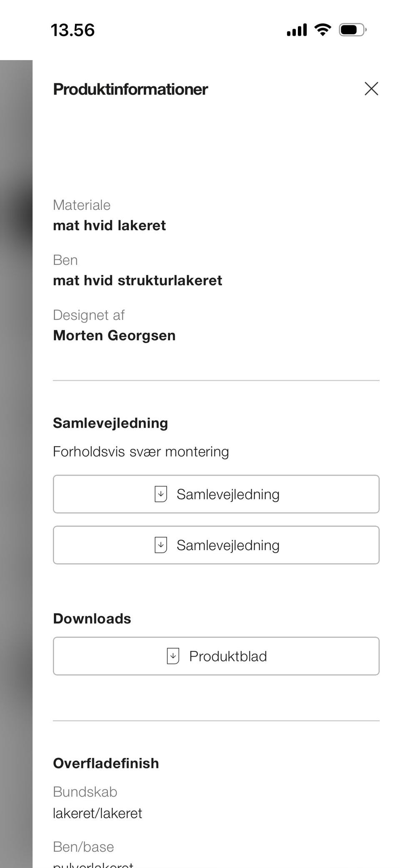
Task: Select the Produktinformationer header title
Action: (130, 89)
